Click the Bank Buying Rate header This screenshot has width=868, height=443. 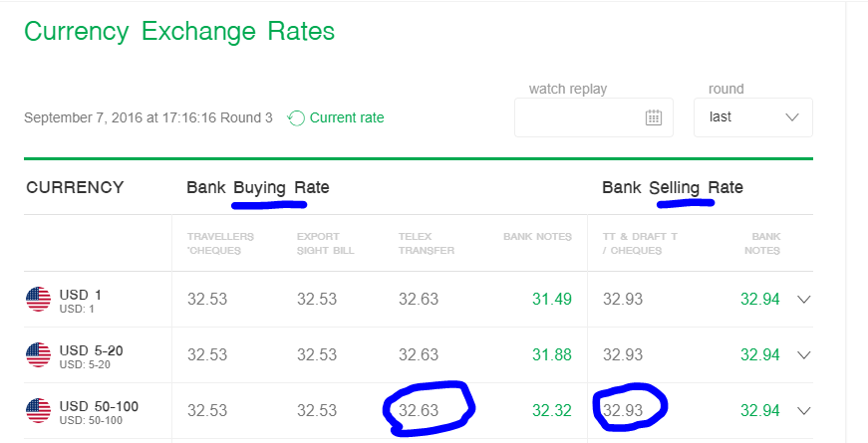pyautogui.click(x=257, y=187)
